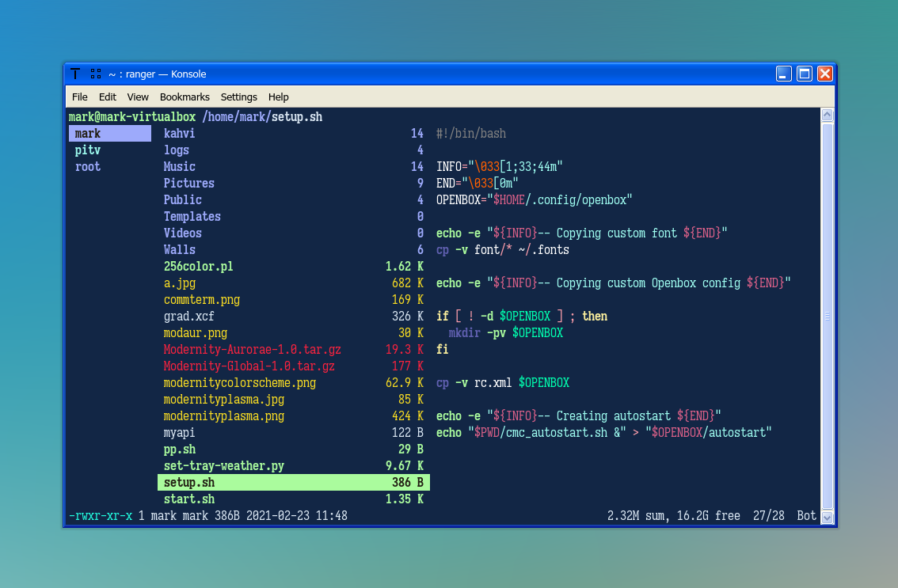Screen dimensions: 898x588
Task: Click the 27/28 position indicator
Action: click(x=769, y=515)
